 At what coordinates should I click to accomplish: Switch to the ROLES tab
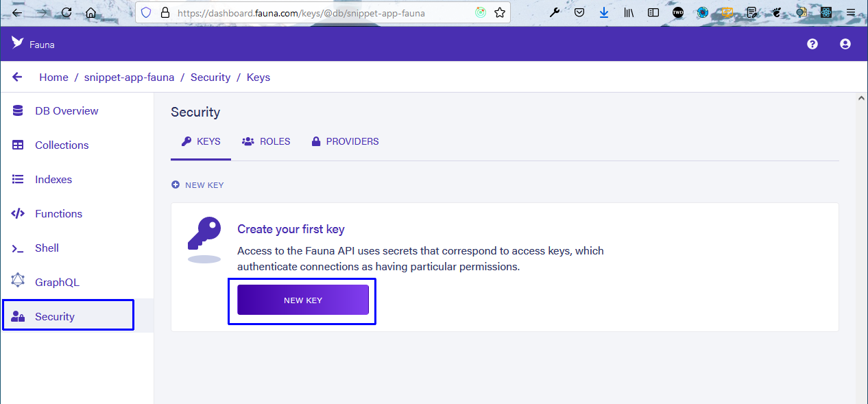click(266, 142)
